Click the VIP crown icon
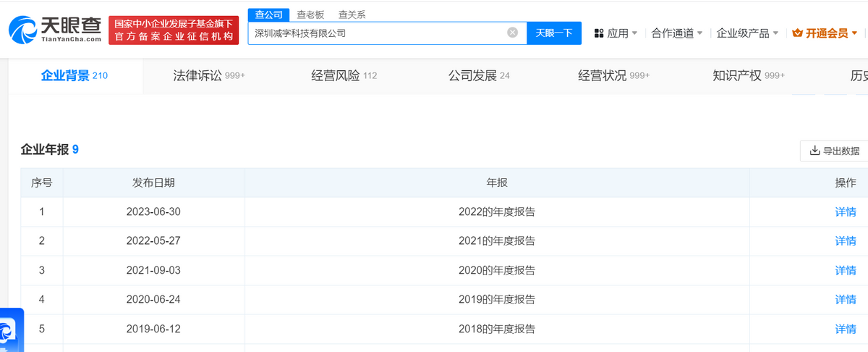 (799, 33)
